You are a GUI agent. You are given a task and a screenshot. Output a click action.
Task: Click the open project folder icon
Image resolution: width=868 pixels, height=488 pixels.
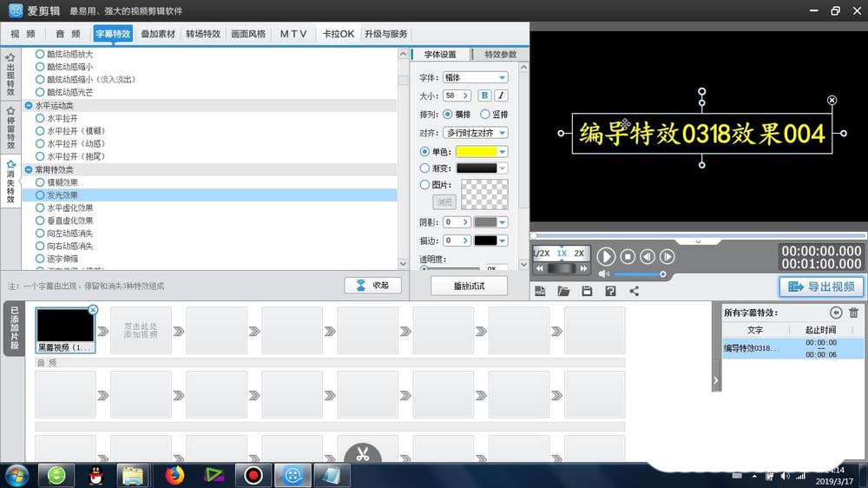[563, 291]
